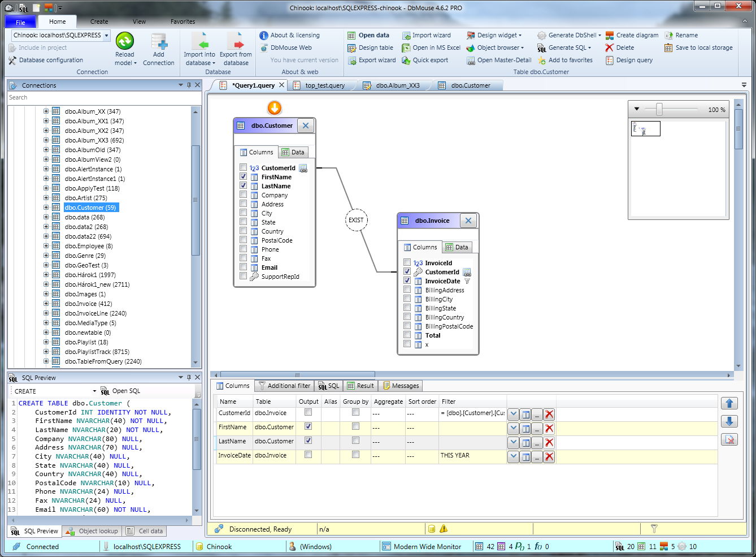Click Design table button
Image resolution: width=756 pixels, height=557 pixels.
point(370,48)
